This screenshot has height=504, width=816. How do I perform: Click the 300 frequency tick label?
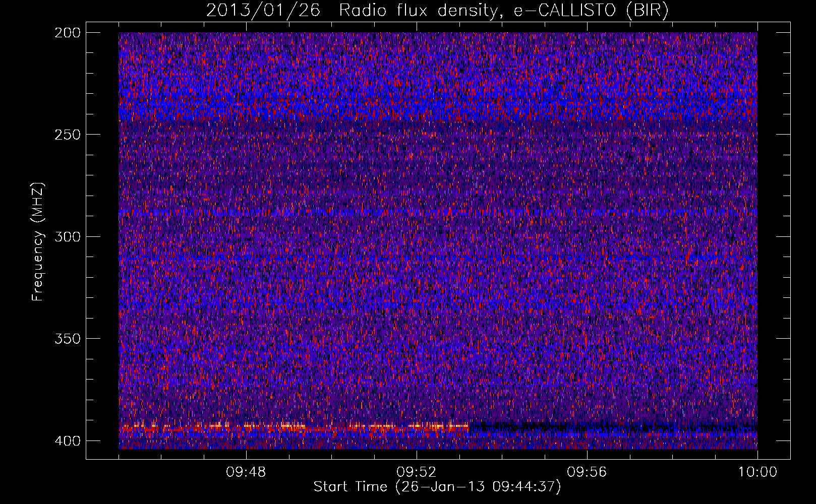point(67,236)
